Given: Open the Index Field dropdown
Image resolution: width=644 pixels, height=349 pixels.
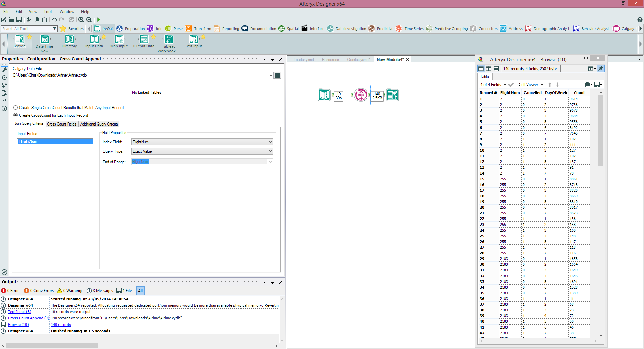Looking at the screenshot, I should [x=270, y=142].
